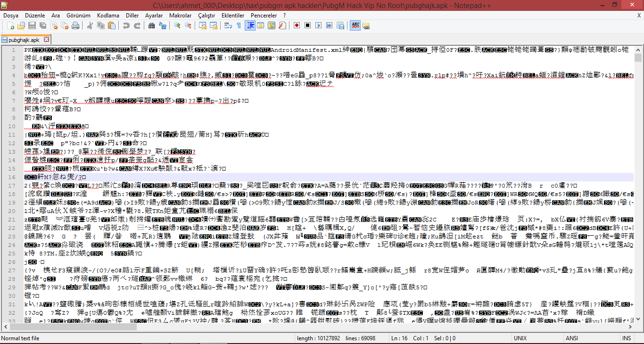Open the Kodlama menu
The width and height of the screenshot is (644, 344).
(108, 16)
